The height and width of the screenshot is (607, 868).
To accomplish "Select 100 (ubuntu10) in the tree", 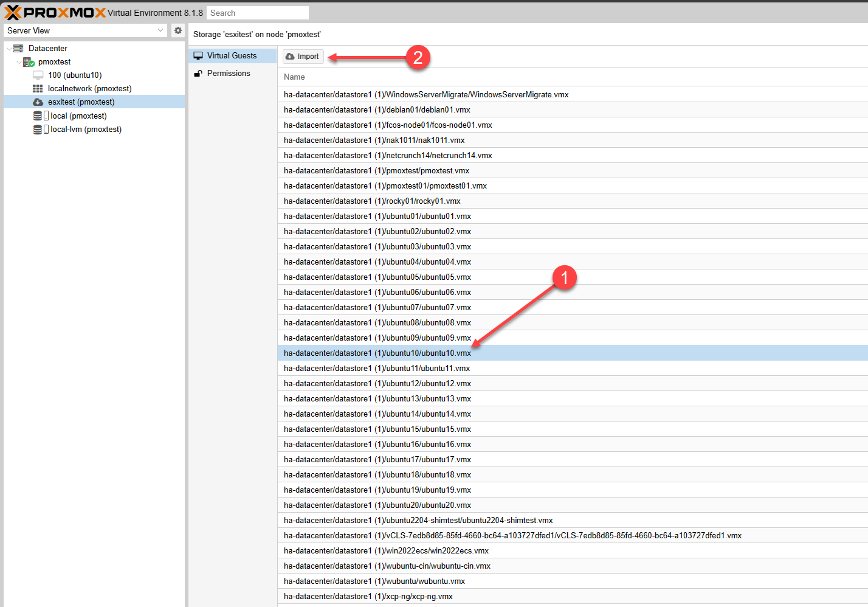I will click(x=75, y=75).
